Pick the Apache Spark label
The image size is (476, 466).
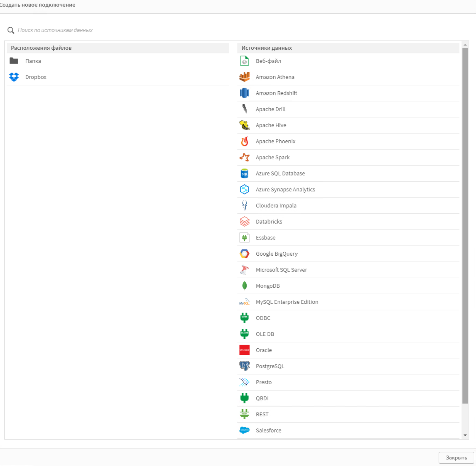(x=273, y=157)
